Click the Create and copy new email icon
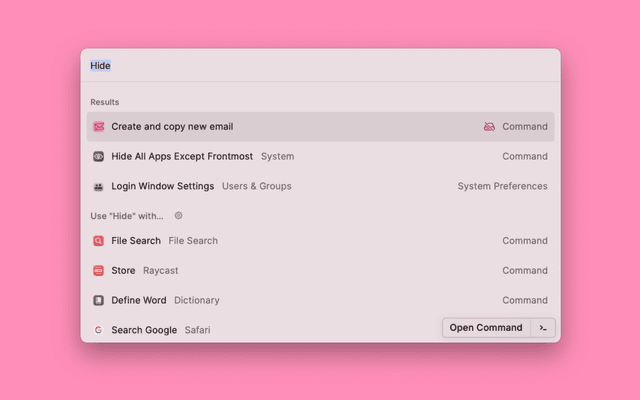The width and height of the screenshot is (640, 400). pyautogui.click(x=98, y=127)
